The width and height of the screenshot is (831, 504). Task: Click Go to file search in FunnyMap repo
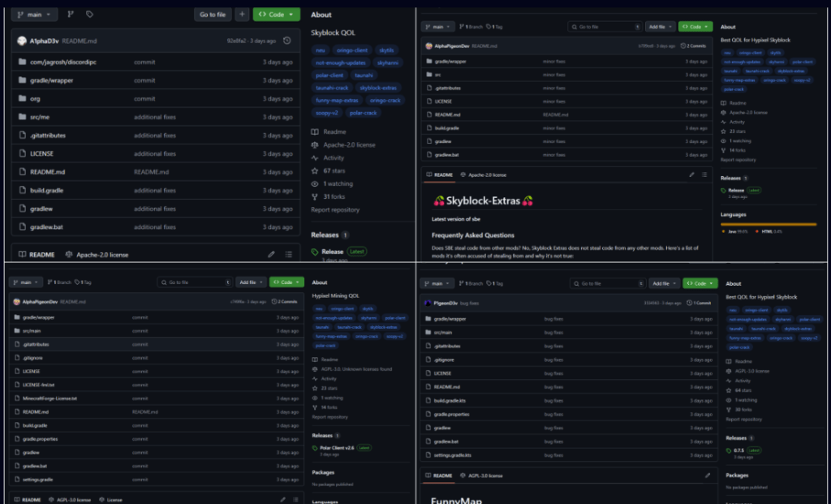tap(608, 283)
